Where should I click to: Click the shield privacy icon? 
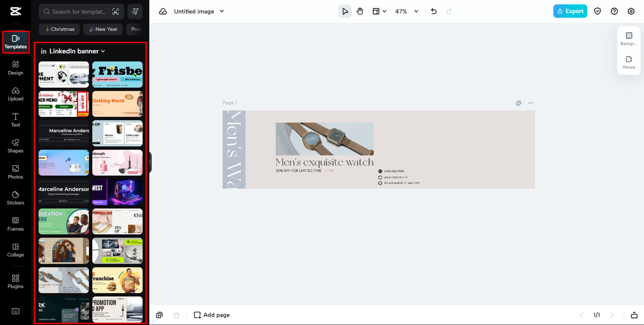coord(598,11)
